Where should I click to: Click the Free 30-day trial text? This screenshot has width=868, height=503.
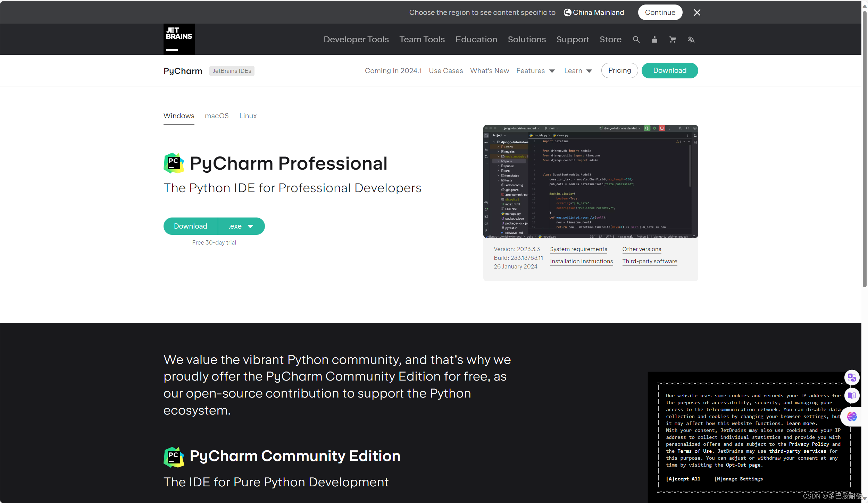click(x=214, y=242)
